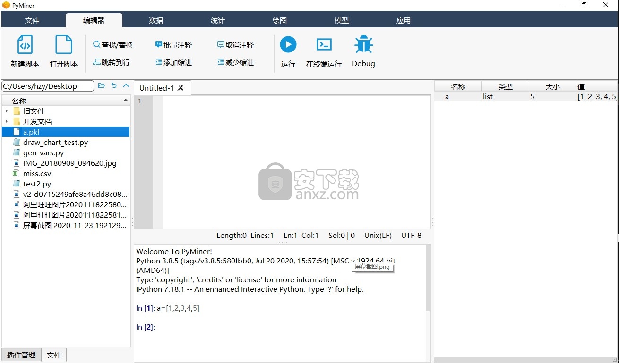Click value cell [1, 2, 3, 4, 5

pos(597,96)
